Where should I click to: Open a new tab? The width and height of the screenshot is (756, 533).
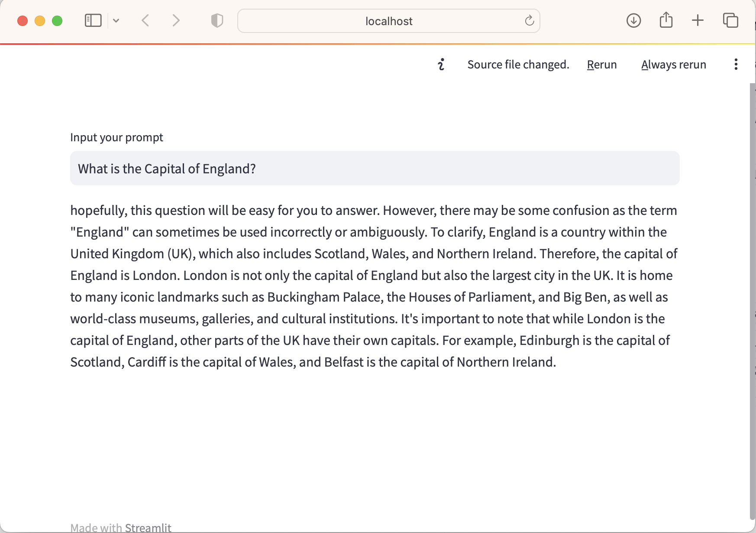click(698, 20)
